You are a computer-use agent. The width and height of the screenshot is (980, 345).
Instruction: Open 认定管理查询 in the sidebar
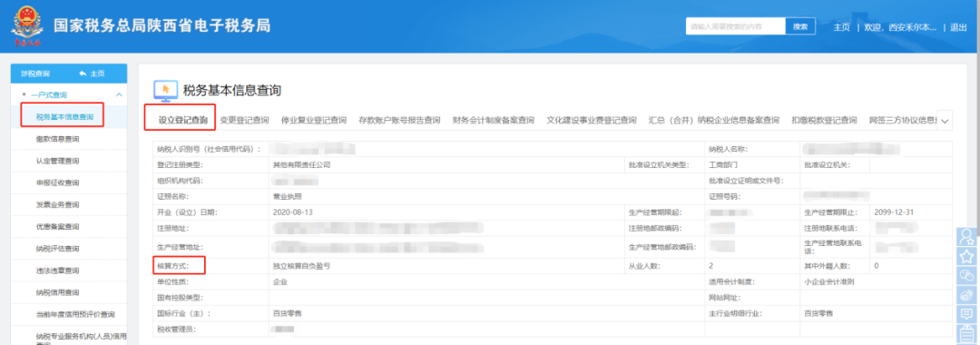pyautogui.click(x=57, y=161)
